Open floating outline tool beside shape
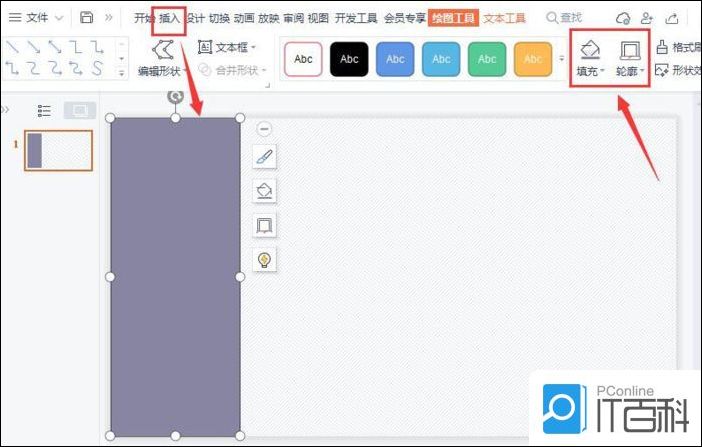 pyautogui.click(x=264, y=225)
